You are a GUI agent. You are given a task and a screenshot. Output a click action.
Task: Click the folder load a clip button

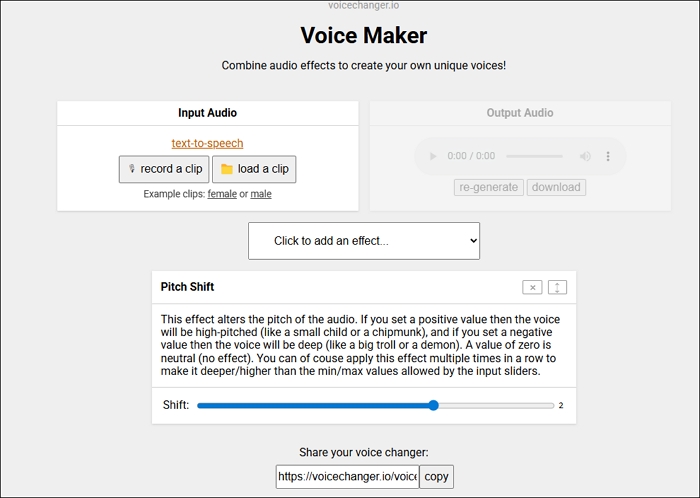tap(254, 169)
